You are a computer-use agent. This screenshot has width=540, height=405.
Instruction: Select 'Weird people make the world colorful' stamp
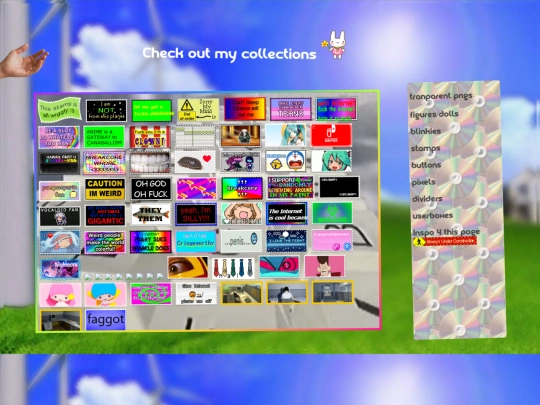coord(105,243)
